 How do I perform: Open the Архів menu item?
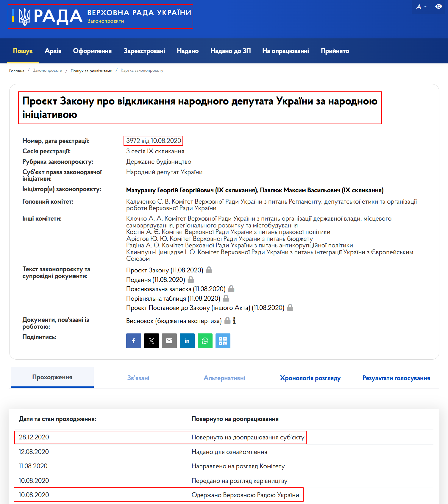[53, 51]
